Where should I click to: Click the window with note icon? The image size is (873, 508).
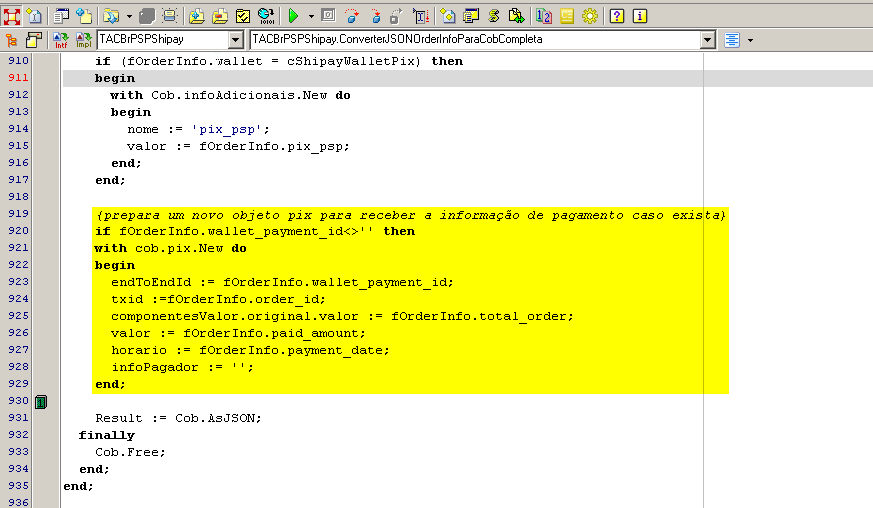coord(35,40)
